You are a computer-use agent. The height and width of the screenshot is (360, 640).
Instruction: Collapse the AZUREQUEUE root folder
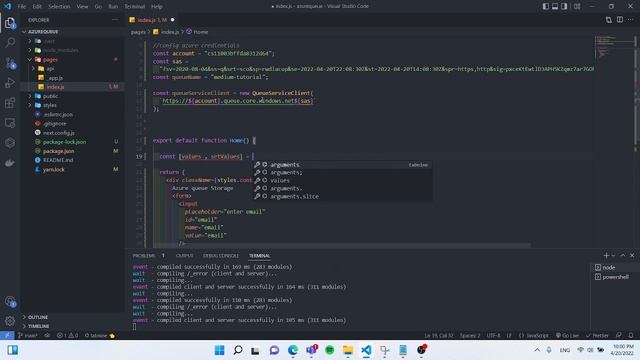point(43,31)
